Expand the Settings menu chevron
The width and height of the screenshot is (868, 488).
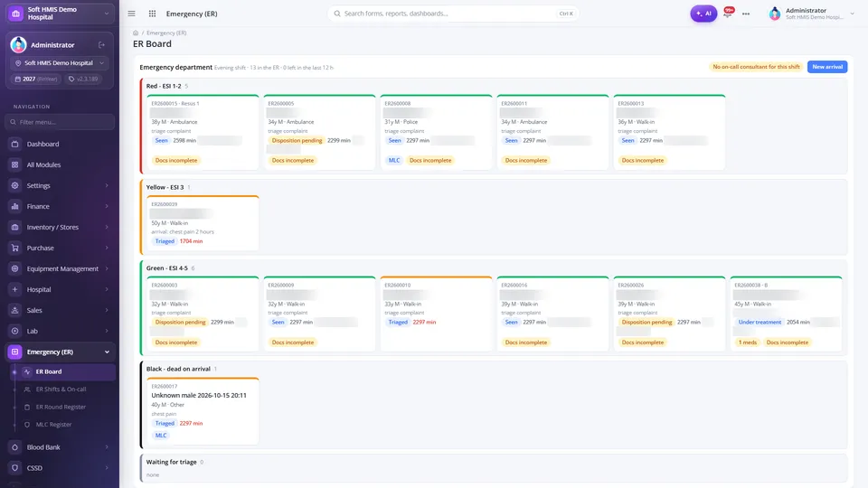click(107, 185)
